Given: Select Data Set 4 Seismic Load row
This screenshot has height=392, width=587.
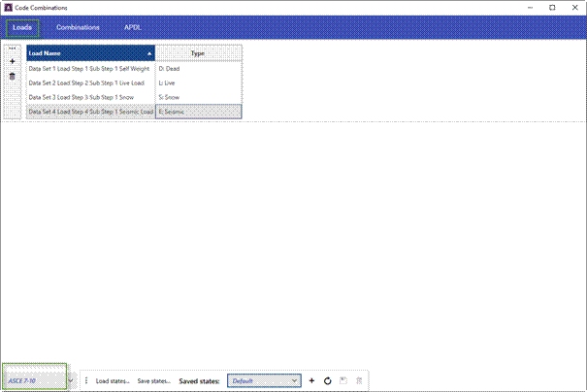Looking at the screenshot, I should [x=90, y=112].
